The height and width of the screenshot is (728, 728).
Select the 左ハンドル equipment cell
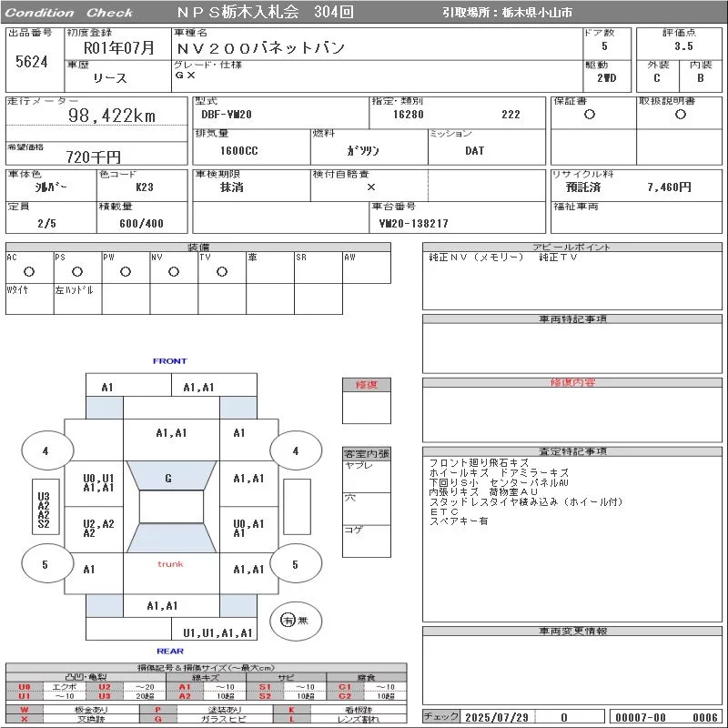coord(77,299)
